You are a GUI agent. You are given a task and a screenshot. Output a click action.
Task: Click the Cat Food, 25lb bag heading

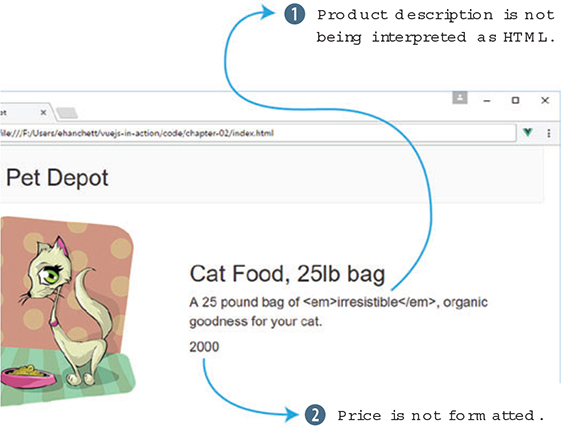coord(287,274)
